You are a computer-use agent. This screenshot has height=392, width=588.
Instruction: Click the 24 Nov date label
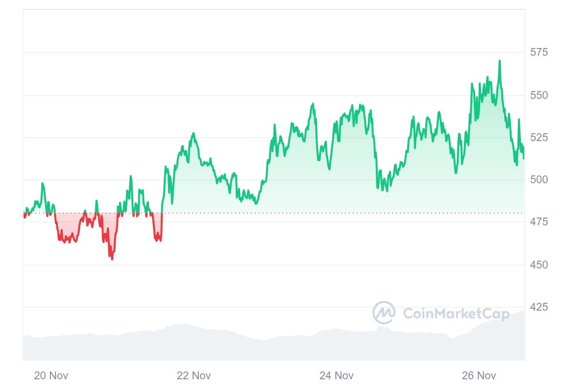pyautogui.click(x=336, y=376)
